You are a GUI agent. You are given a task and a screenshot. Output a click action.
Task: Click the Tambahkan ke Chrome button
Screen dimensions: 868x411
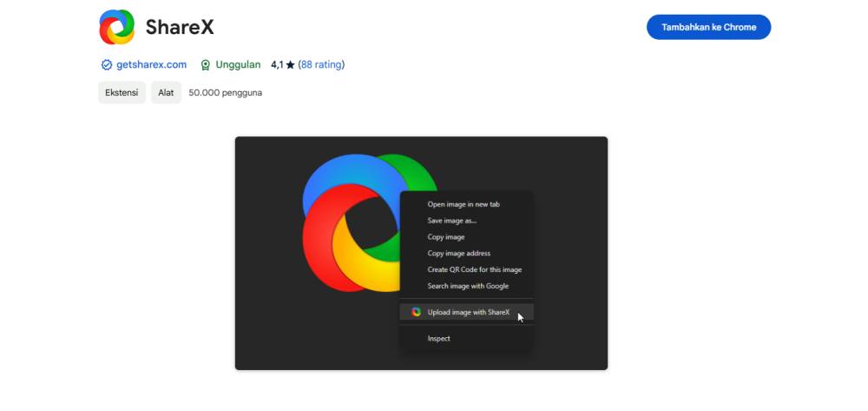708,27
